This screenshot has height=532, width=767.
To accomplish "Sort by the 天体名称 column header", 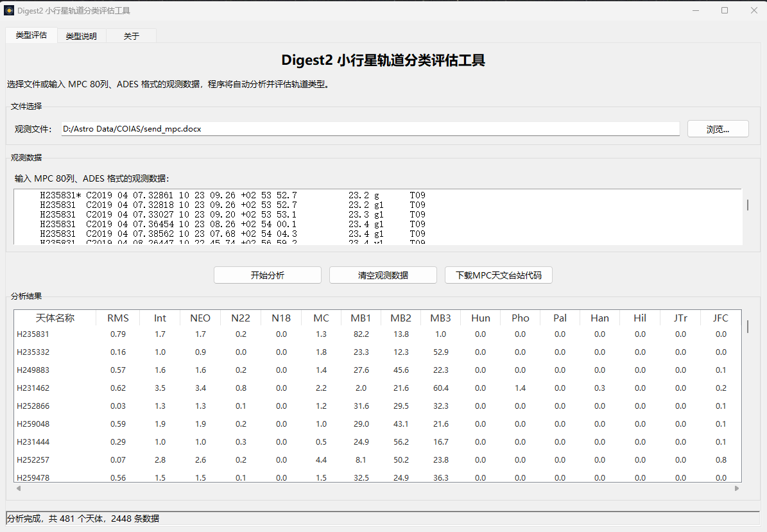I will (55, 318).
